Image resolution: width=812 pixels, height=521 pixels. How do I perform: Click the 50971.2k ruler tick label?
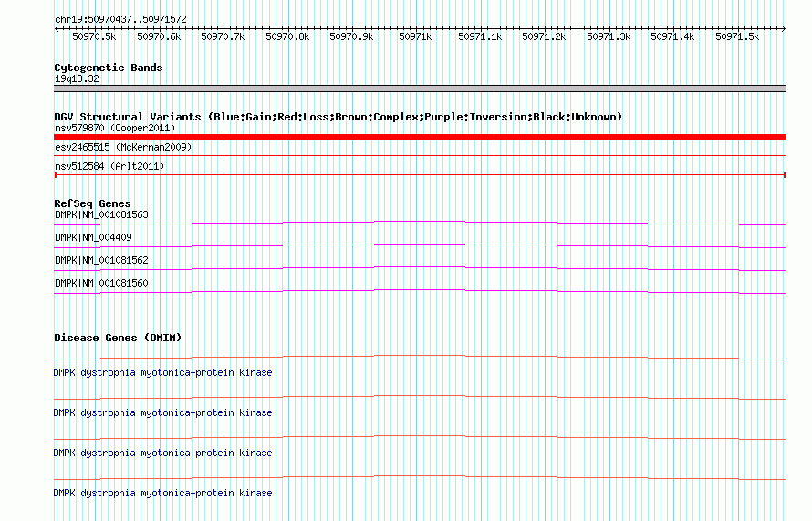(545, 36)
